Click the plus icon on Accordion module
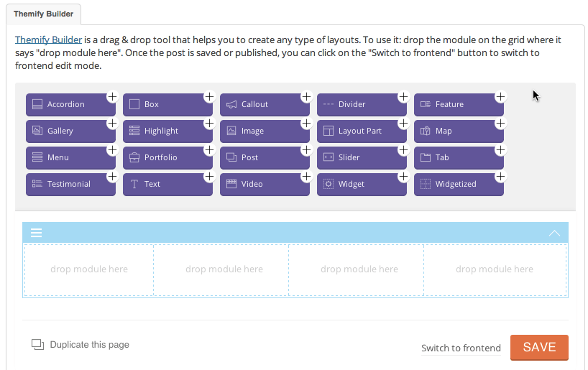The image size is (588, 370). pos(112,96)
